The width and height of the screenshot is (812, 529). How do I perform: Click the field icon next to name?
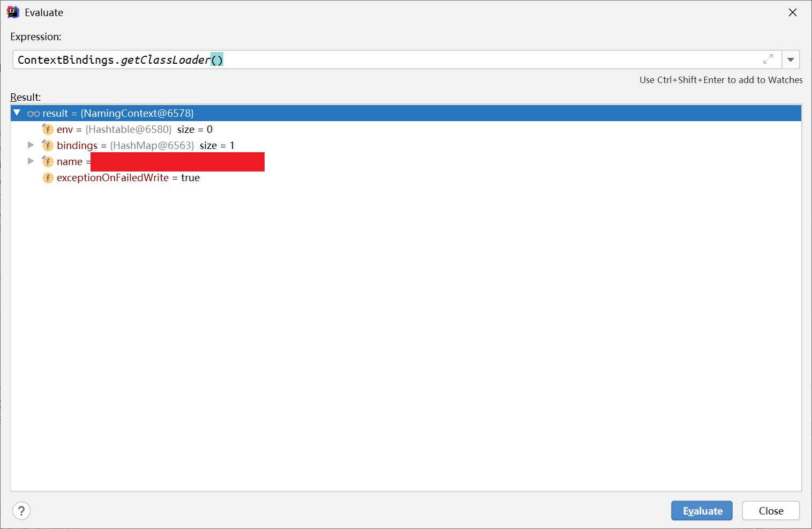coord(48,161)
